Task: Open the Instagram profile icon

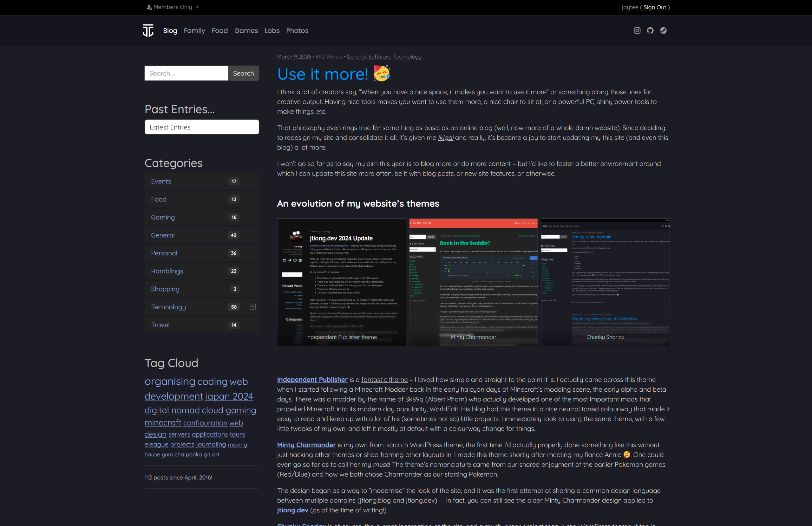Action: (x=637, y=31)
